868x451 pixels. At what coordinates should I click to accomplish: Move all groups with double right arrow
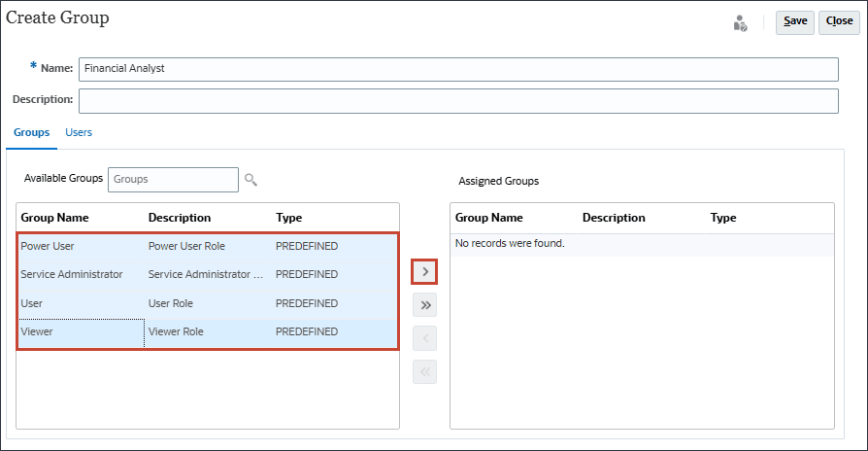click(x=424, y=305)
